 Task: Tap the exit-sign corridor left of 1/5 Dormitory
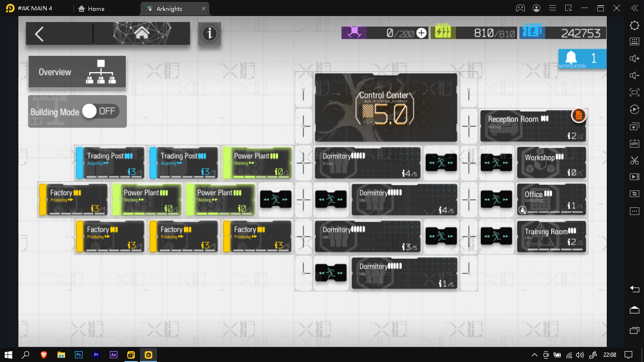pyautogui.click(x=331, y=273)
